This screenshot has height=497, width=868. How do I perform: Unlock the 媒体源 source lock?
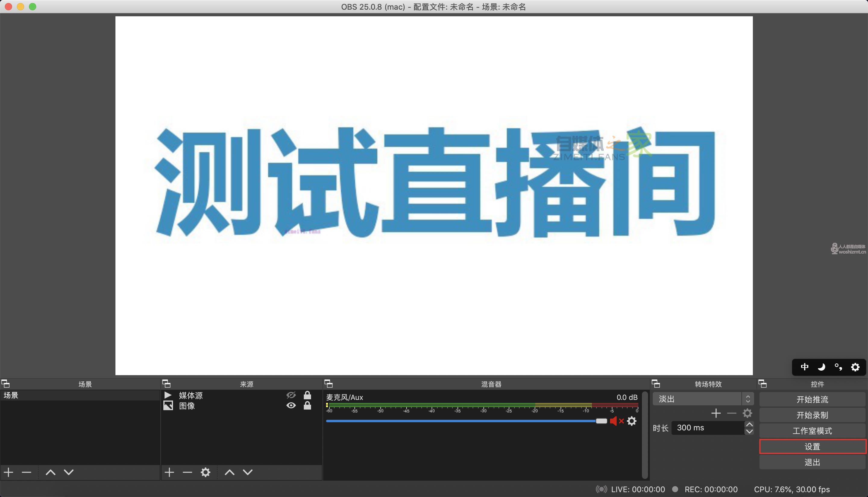[x=307, y=395]
